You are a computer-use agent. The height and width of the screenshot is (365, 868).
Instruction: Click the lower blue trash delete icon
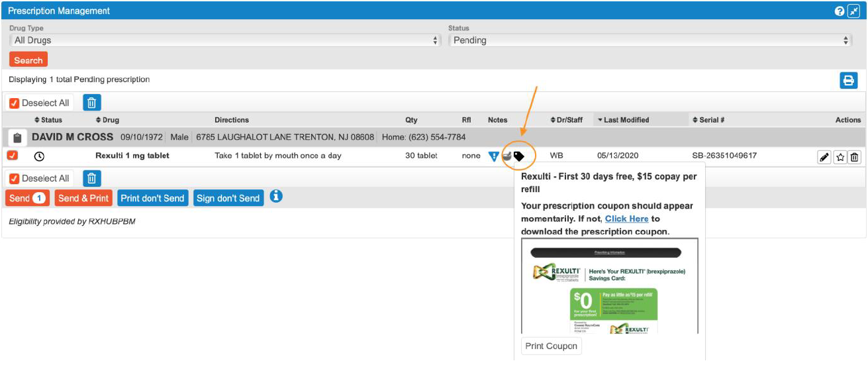tap(92, 178)
